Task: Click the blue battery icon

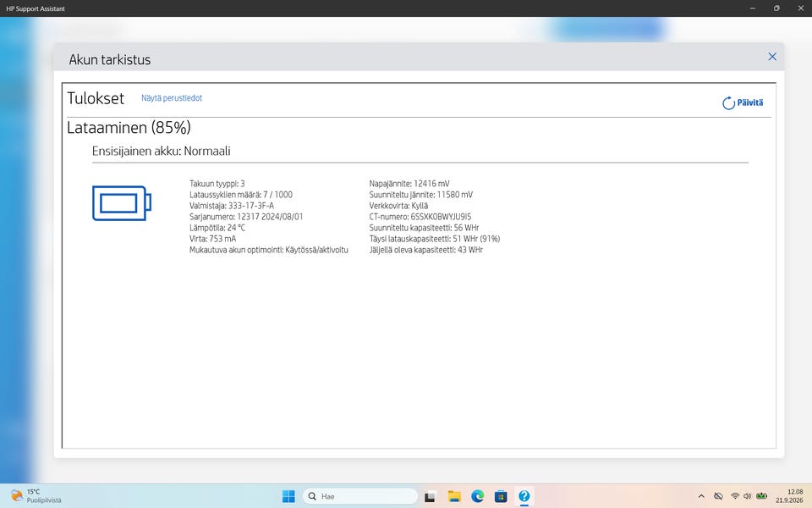Action: tap(122, 203)
